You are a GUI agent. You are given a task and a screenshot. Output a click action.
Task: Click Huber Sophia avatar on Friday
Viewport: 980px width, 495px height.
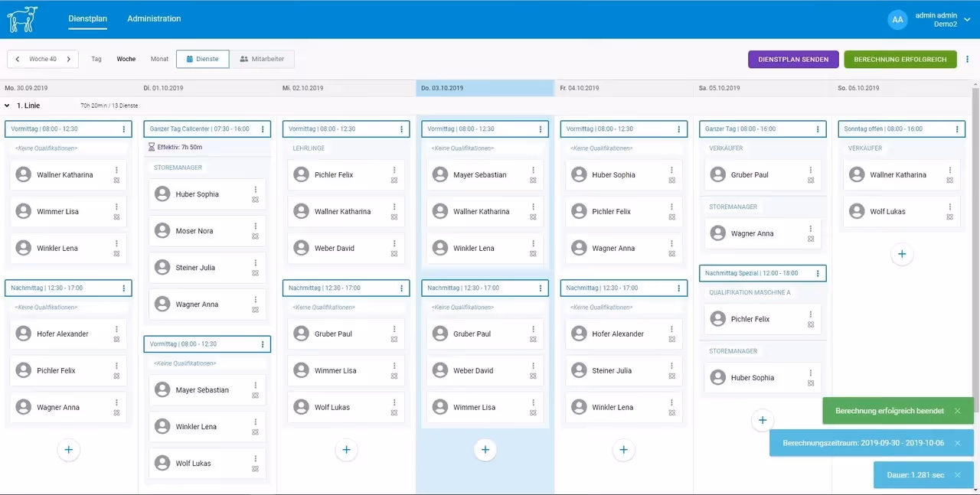click(x=579, y=174)
